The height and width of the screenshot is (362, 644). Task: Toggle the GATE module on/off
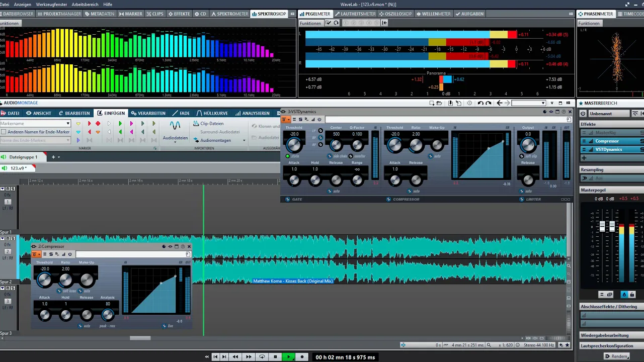point(288,199)
